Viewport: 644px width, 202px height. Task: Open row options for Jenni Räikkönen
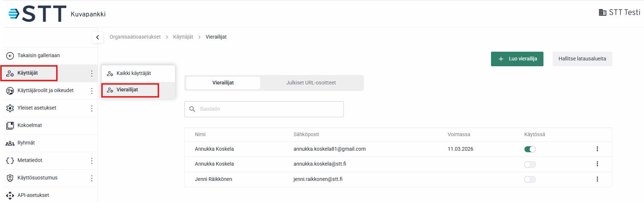597,179
